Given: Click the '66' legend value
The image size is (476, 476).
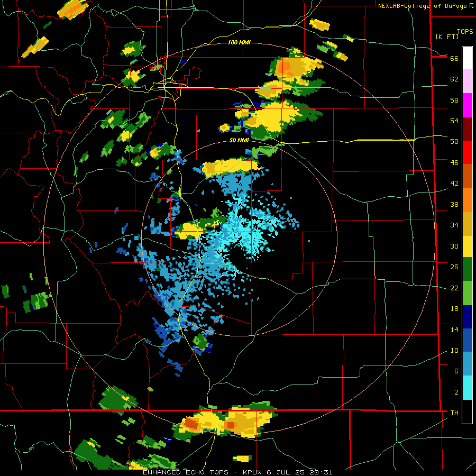Looking at the screenshot, I should point(454,59).
